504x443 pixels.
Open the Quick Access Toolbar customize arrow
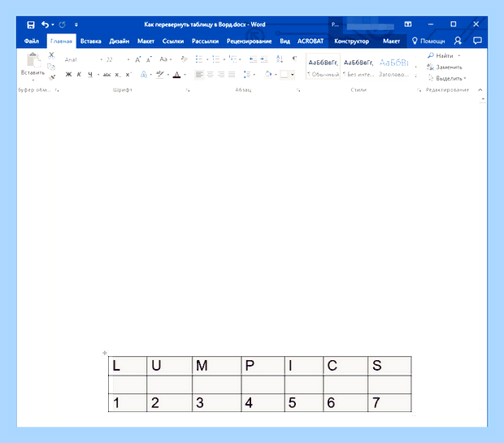76,24
